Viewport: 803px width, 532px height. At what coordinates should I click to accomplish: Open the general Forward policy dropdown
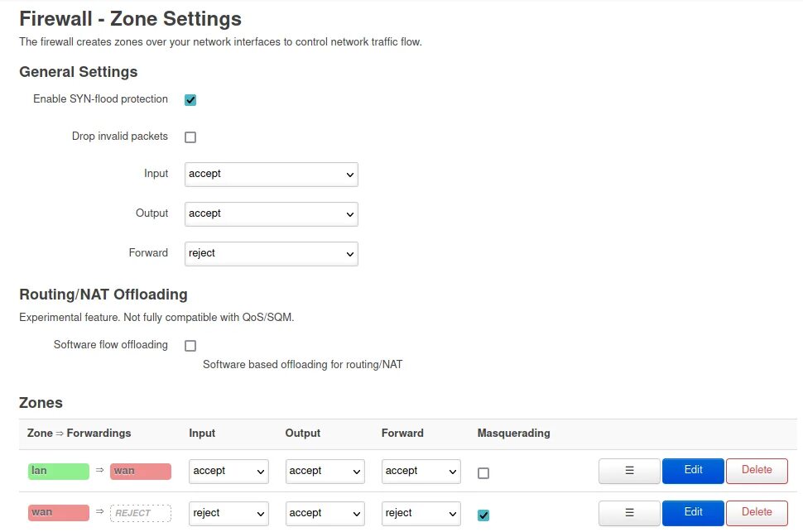click(271, 254)
